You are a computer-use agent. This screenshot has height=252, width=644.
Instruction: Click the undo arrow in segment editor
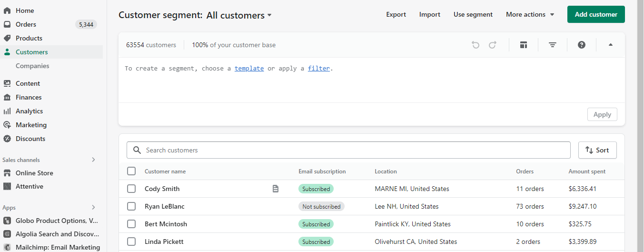[x=476, y=45]
